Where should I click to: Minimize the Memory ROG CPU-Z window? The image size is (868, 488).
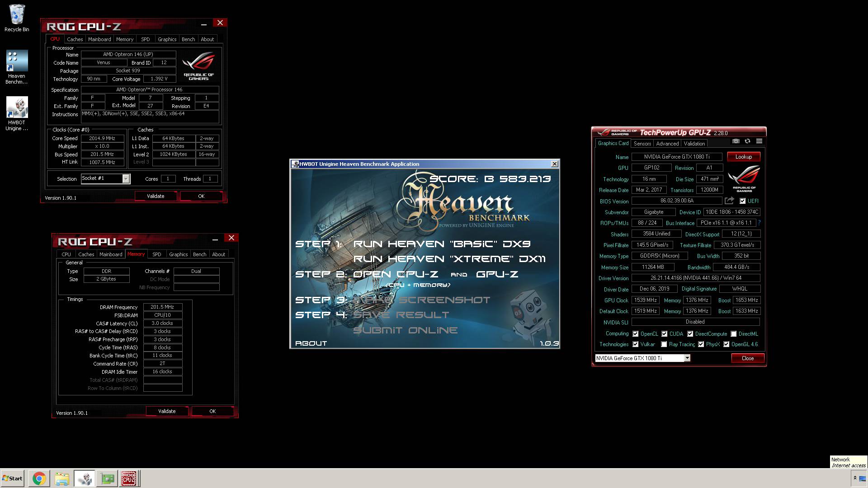215,239
